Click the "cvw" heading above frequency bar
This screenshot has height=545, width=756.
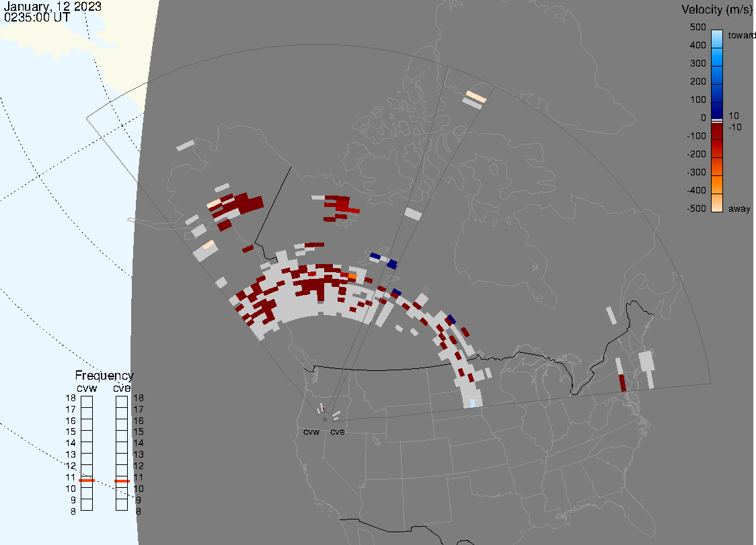coord(87,388)
